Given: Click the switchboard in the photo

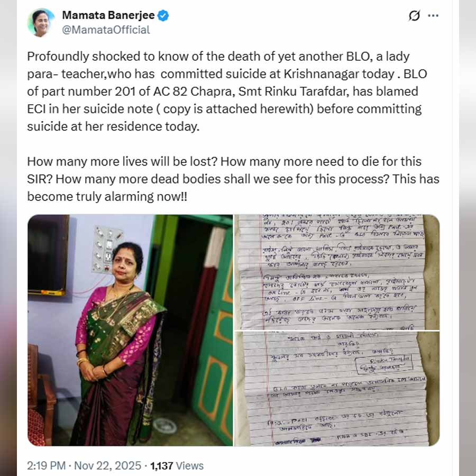Looking at the screenshot, I should click(x=106, y=249).
